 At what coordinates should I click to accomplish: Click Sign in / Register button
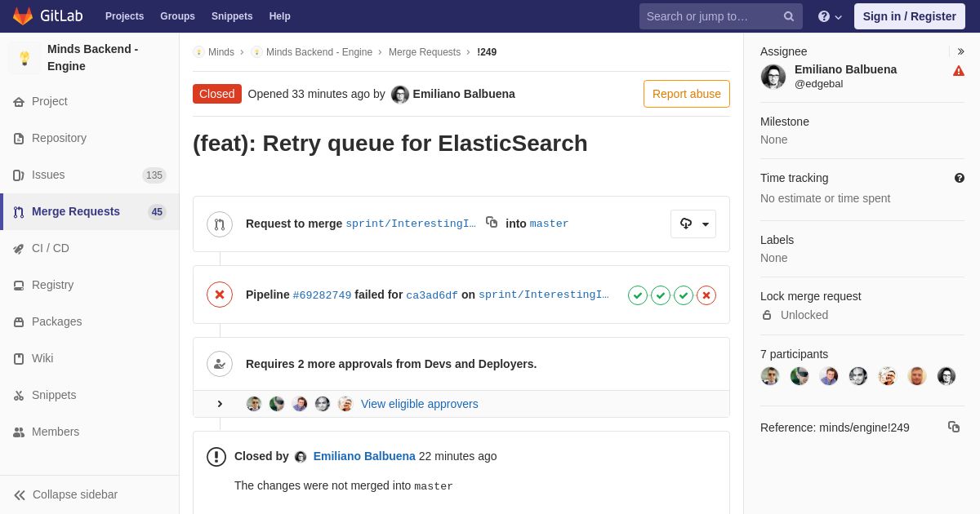coord(909,16)
